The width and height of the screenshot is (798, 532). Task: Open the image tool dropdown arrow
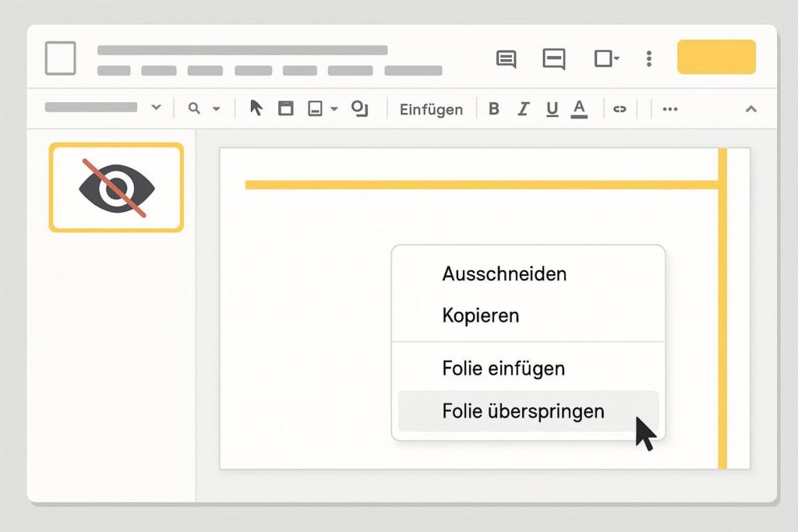(334, 109)
